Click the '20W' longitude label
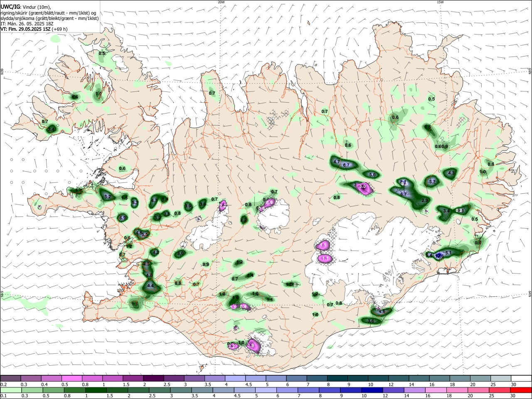 click(222, 2)
